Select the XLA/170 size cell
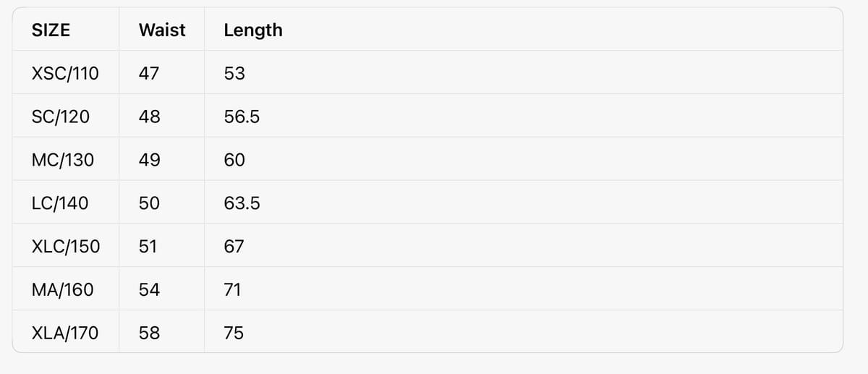Screen dimensions: 868x374 coord(66,333)
